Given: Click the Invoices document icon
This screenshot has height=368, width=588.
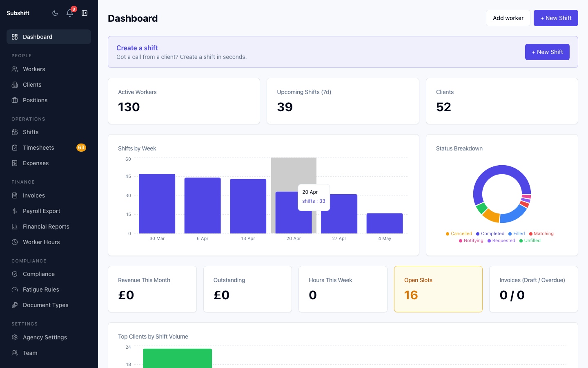Looking at the screenshot, I should [15, 195].
